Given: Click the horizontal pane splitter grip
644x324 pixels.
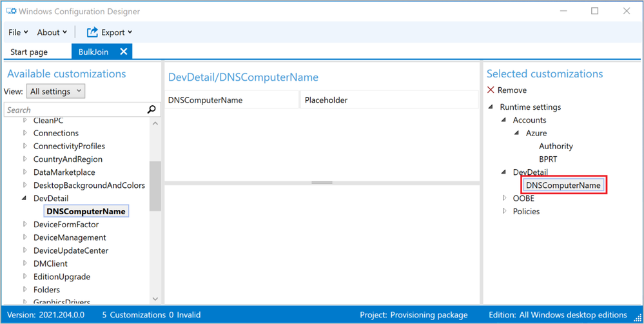Looking at the screenshot, I should [x=322, y=182].
